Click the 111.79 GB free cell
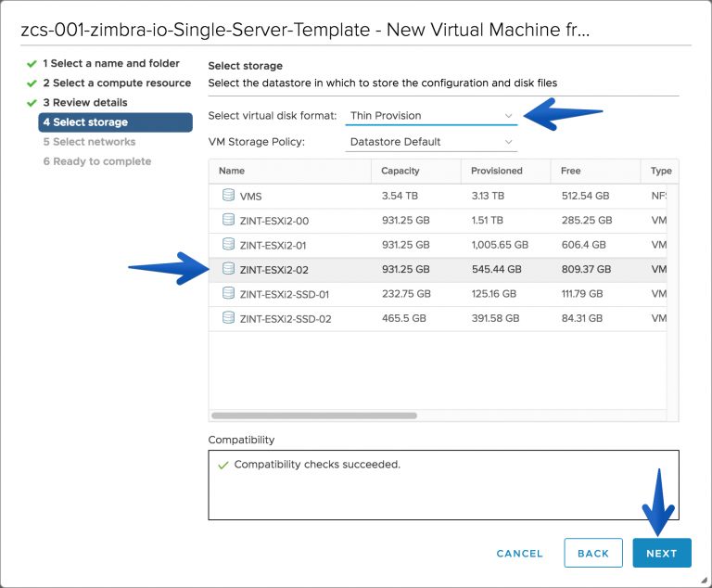 click(582, 294)
